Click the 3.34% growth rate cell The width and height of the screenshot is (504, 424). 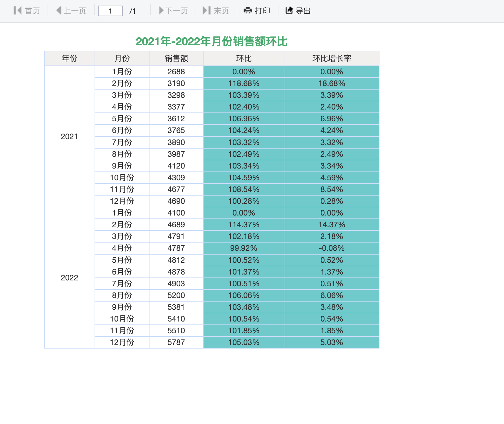point(332,166)
